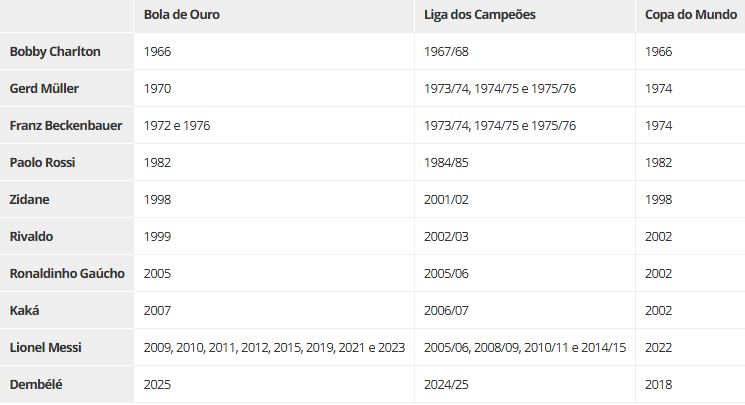Click the Kaká row label

[25, 310]
